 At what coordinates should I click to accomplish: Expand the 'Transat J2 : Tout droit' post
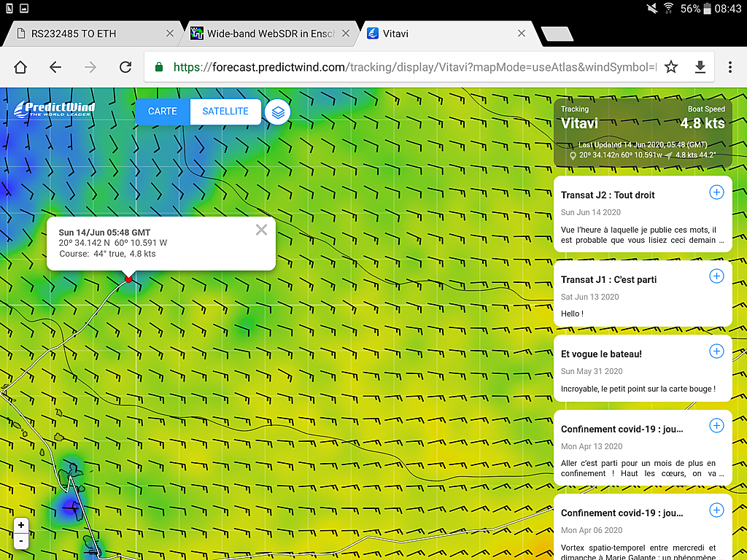tap(716, 192)
